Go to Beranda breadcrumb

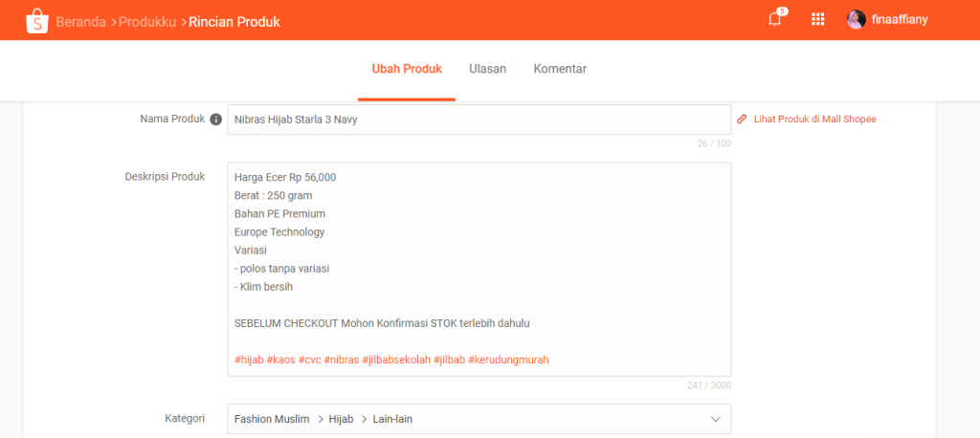coord(81,22)
